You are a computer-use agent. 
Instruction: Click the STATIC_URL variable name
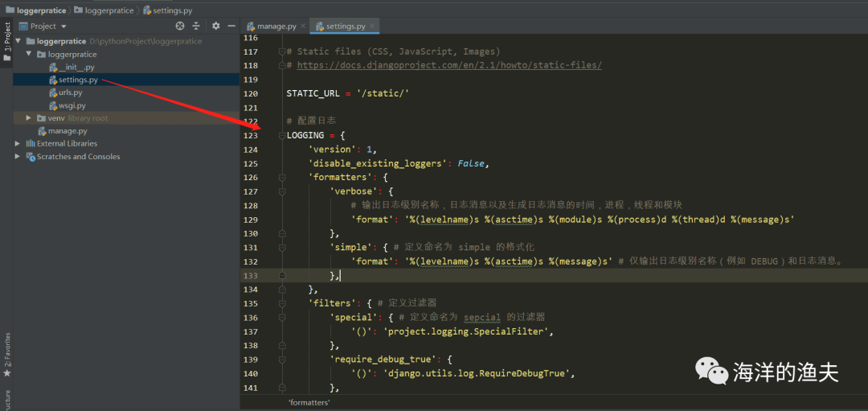pos(312,93)
